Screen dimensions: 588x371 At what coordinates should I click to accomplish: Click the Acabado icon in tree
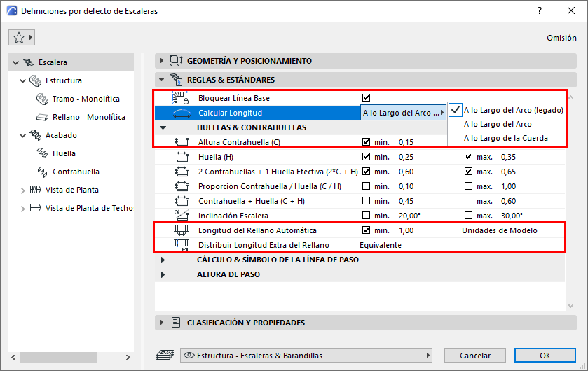tap(36, 135)
